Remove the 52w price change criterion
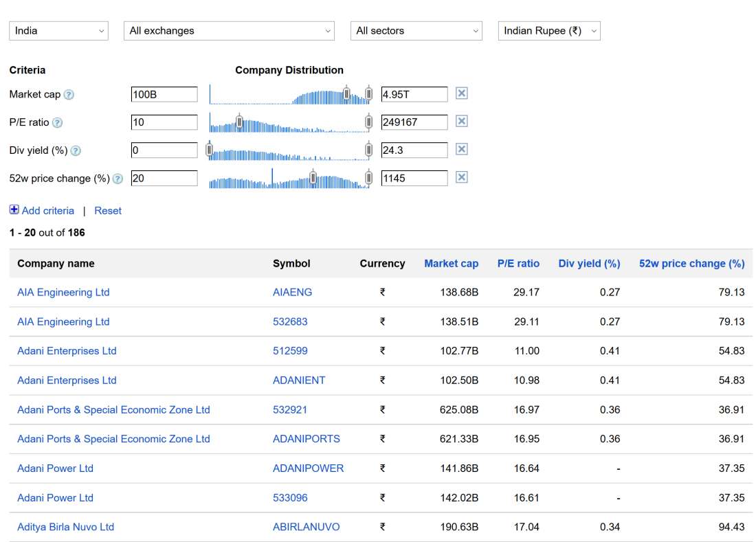Viewport: 756px width, 542px height. tap(461, 177)
